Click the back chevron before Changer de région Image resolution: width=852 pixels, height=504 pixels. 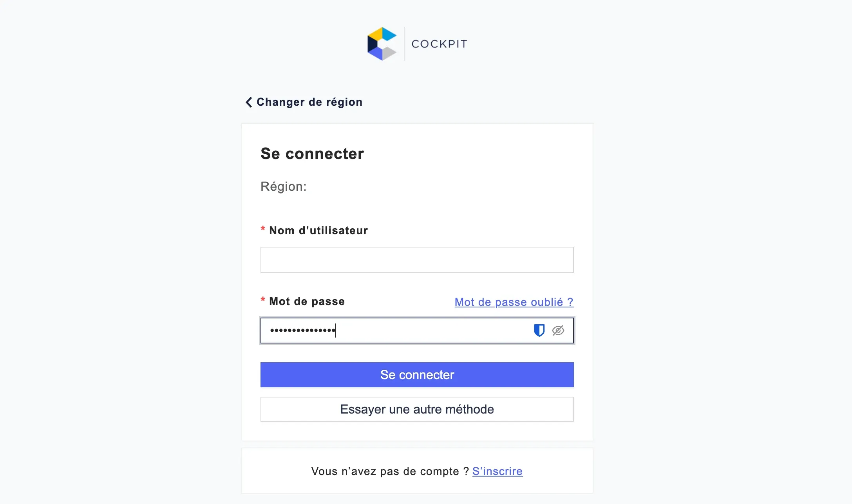pos(248,102)
